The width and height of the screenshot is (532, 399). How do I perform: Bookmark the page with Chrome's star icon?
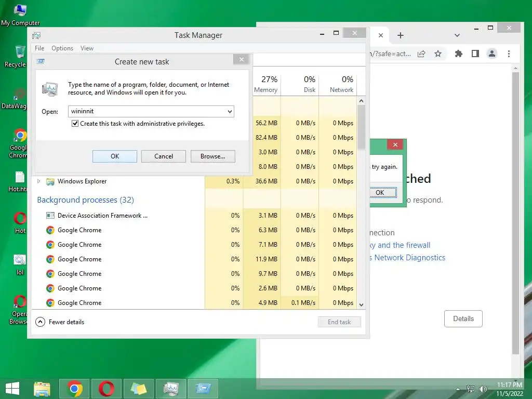438,54
